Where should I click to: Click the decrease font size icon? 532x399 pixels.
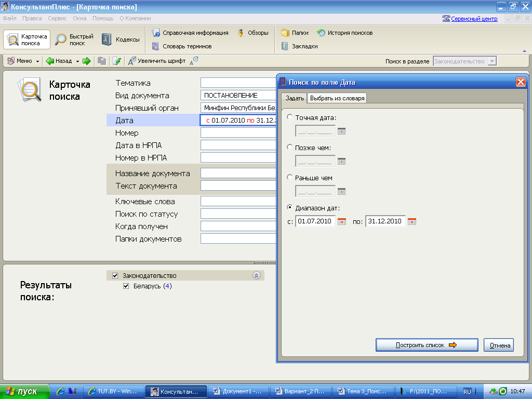[x=194, y=61]
